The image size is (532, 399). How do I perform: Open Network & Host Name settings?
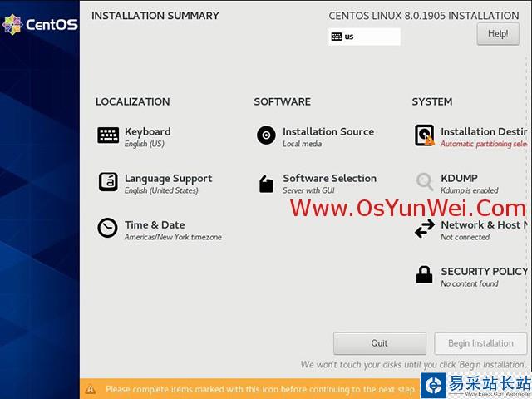[x=484, y=225]
